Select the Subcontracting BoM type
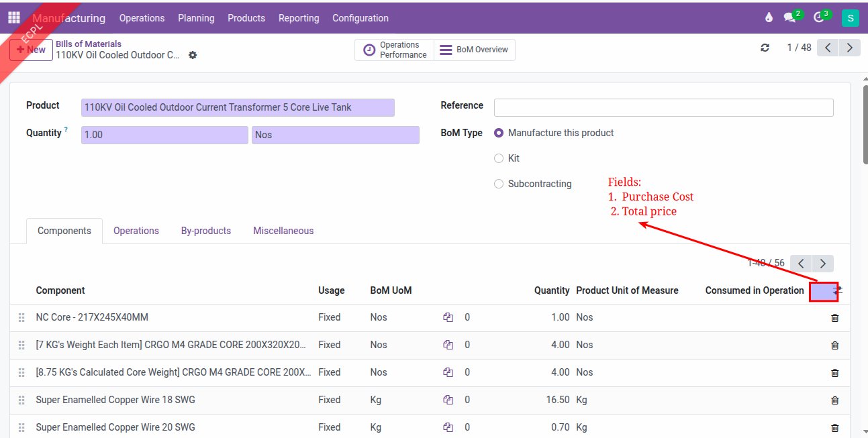868x438 pixels. 499,184
